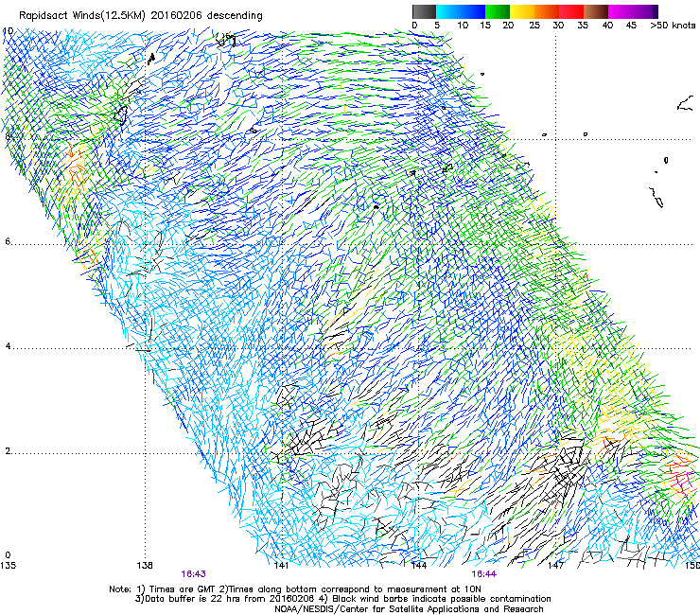
Task: Click the blue 10-15 knots legend swatch
Action: point(472,11)
